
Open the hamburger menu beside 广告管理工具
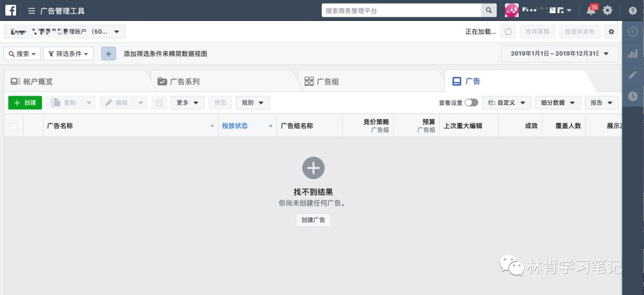pos(32,11)
